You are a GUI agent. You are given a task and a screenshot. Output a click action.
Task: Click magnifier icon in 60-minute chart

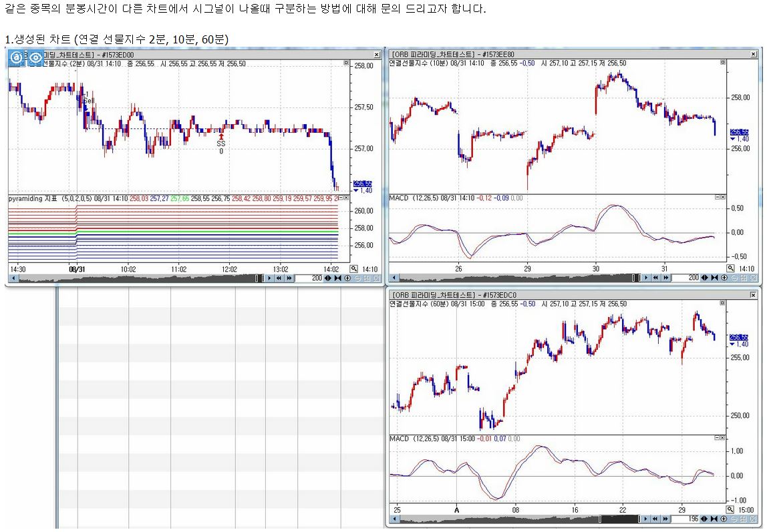(x=730, y=510)
